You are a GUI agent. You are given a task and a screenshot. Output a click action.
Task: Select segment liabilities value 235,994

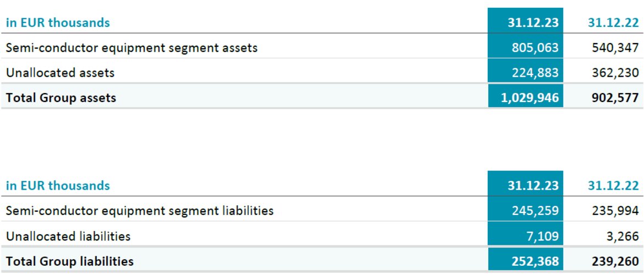616,211
